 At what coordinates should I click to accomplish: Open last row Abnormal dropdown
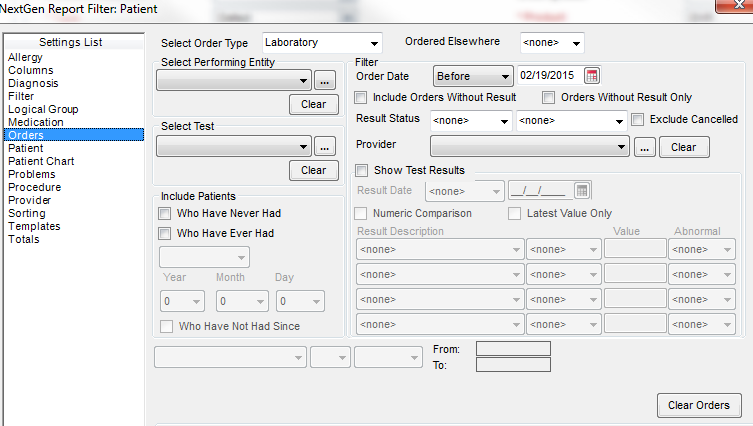tap(702, 324)
